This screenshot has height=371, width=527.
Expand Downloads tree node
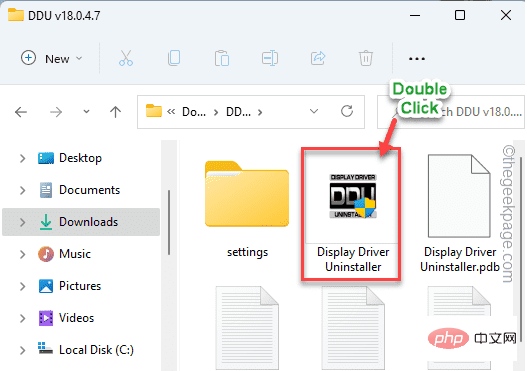(x=23, y=222)
